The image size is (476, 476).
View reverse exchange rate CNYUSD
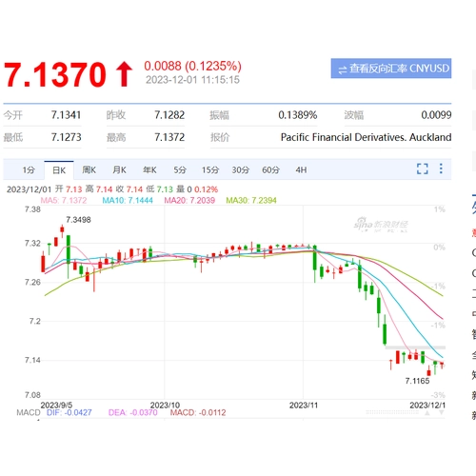coord(391,69)
